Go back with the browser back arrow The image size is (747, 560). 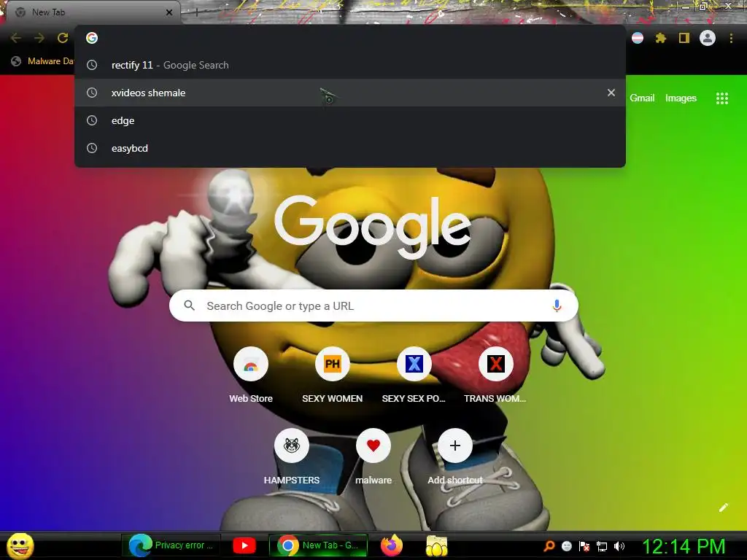point(16,38)
